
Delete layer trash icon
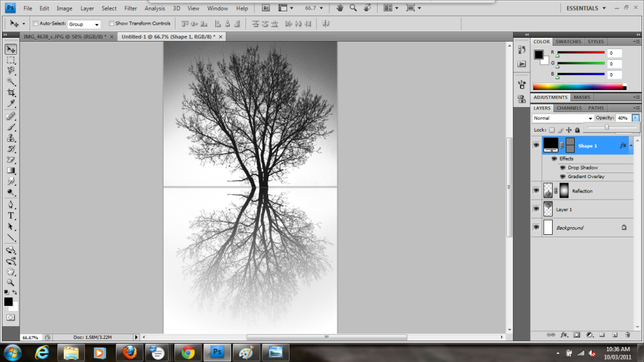pyautogui.click(x=628, y=335)
